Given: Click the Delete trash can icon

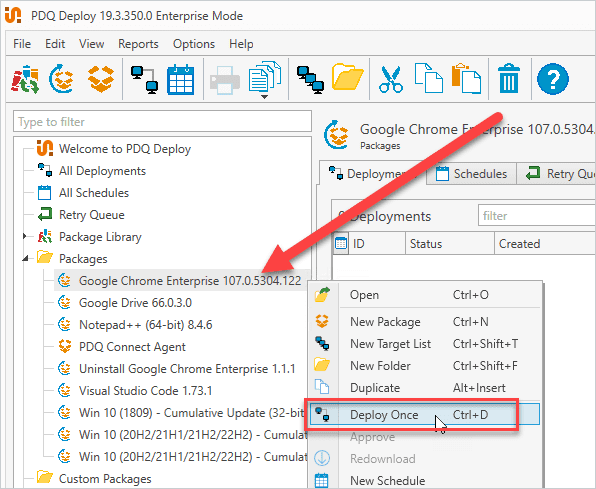Looking at the screenshot, I should pyautogui.click(x=509, y=78).
